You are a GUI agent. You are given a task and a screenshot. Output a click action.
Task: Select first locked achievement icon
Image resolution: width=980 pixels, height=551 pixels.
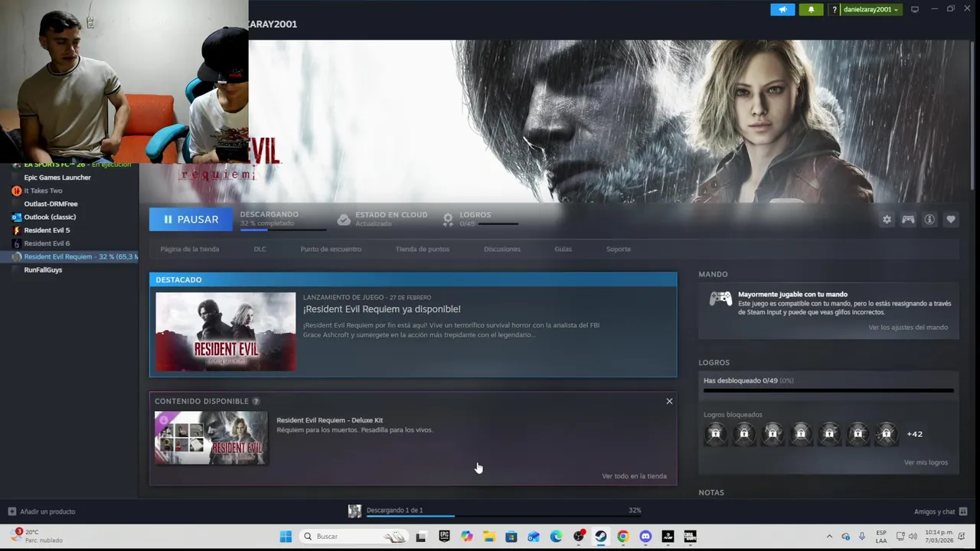click(715, 434)
